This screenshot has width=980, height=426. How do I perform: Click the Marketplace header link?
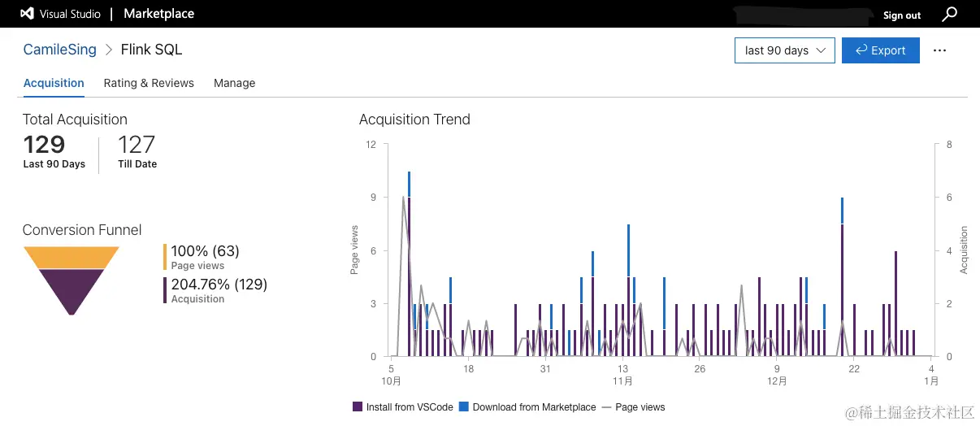(159, 14)
